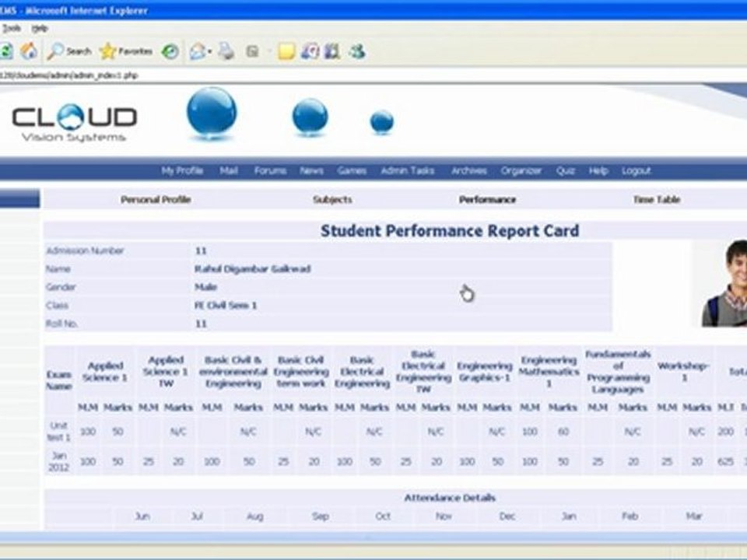Click the yellow Discuss note icon
The image size is (747, 560).
click(286, 51)
